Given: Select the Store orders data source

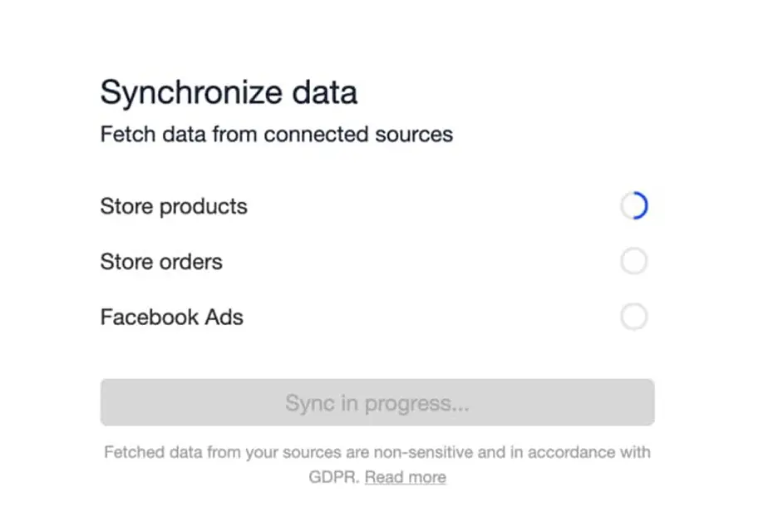Looking at the screenshot, I should [x=161, y=261].
